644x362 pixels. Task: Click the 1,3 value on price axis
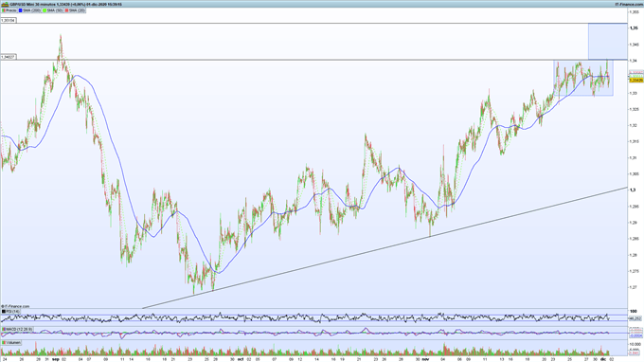tap(633, 190)
